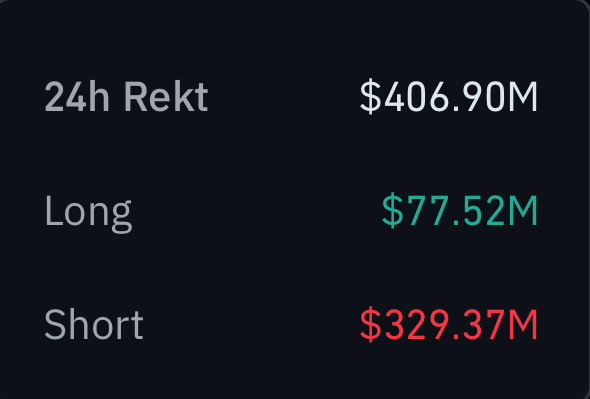Click the Short label
Image resolution: width=590 pixels, height=399 pixels.
coord(94,324)
